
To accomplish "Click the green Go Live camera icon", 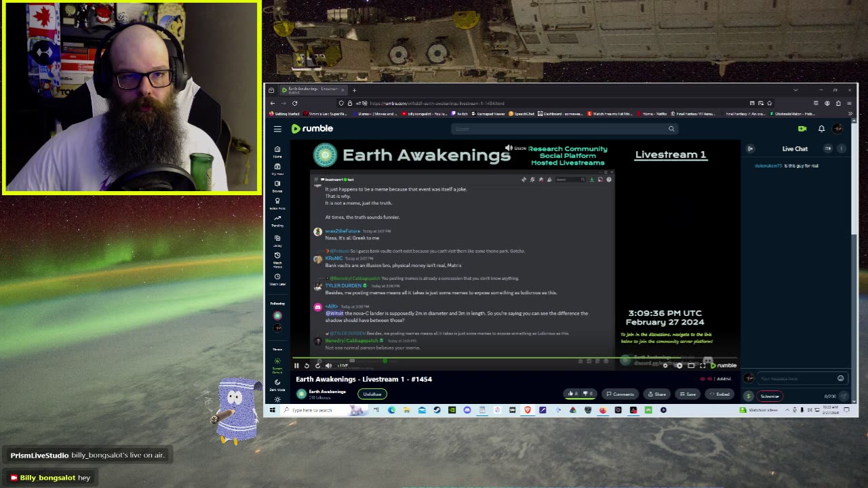I will click(802, 129).
